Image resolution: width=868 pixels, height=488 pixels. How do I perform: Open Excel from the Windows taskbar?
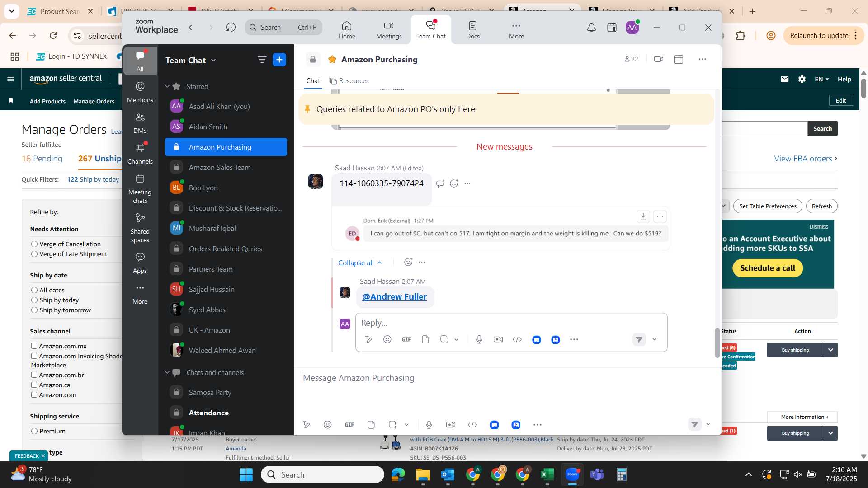pyautogui.click(x=547, y=474)
